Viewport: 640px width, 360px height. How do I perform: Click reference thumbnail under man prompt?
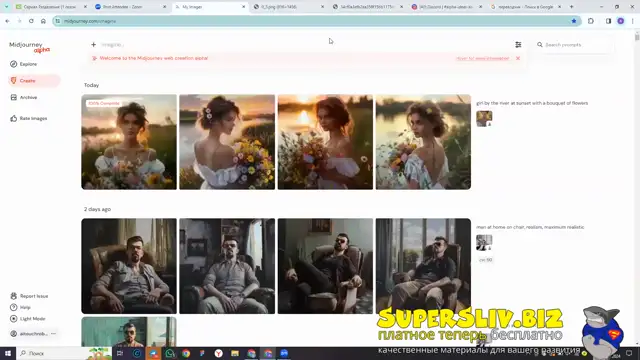pos(484,242)
